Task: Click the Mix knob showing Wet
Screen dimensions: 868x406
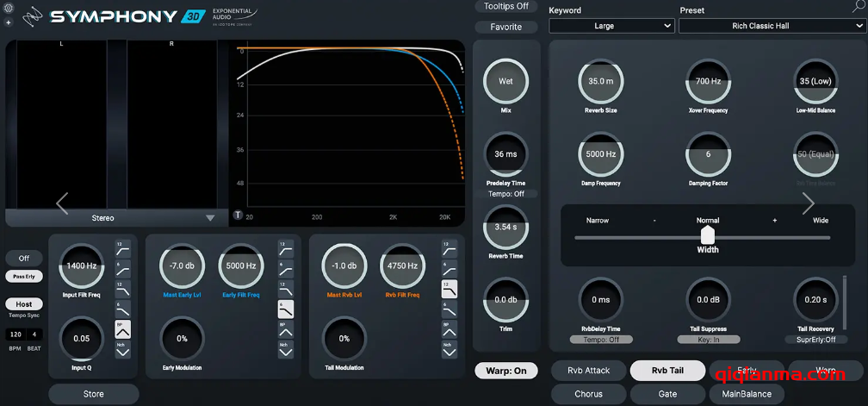Action: 506,81
